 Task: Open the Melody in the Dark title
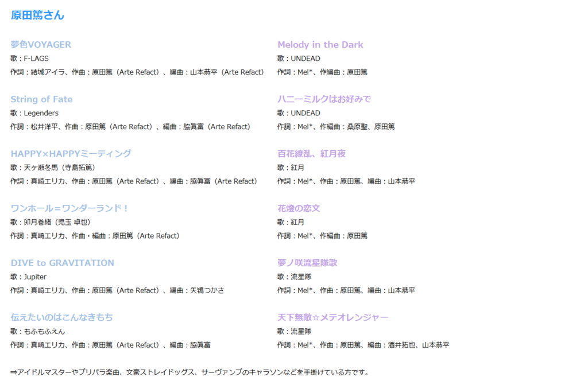[320, 45]
